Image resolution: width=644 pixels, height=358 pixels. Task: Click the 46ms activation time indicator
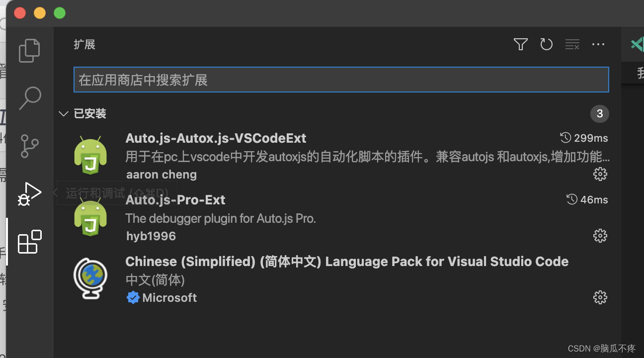(x=587, y=200)
